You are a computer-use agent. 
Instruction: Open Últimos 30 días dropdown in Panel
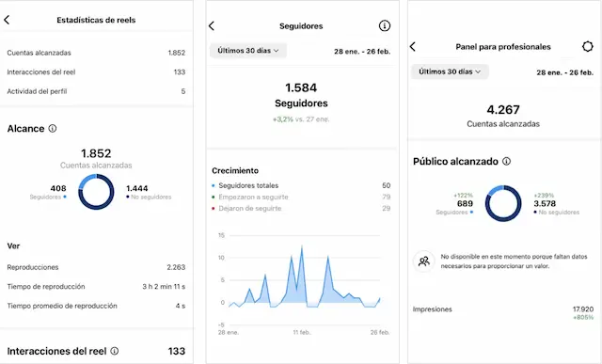point(450,71)
